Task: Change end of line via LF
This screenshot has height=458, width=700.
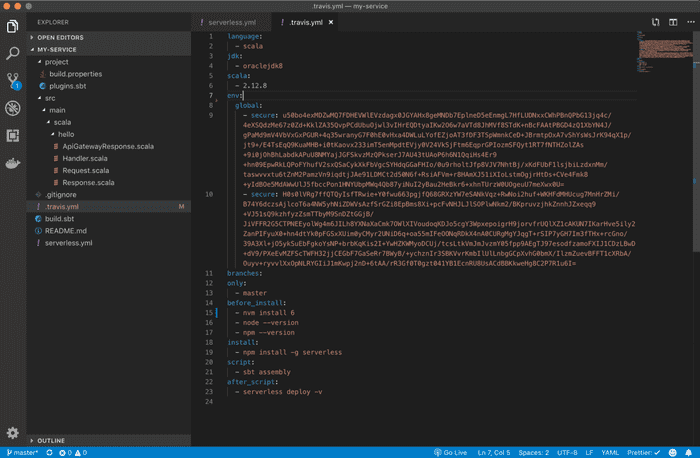Action: (x=589, y=453)
